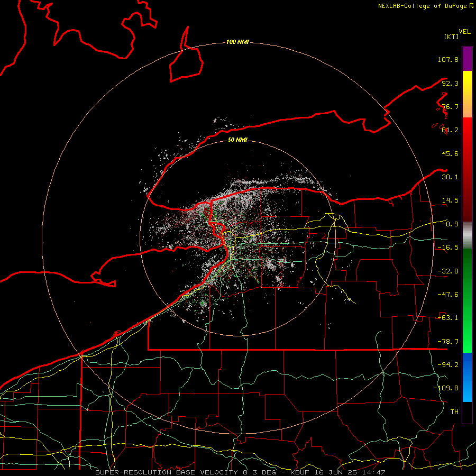This screenshot has height=476, width=476.
Task: Click the 100 NMI range ring label
Action: [x=237, y=42]
